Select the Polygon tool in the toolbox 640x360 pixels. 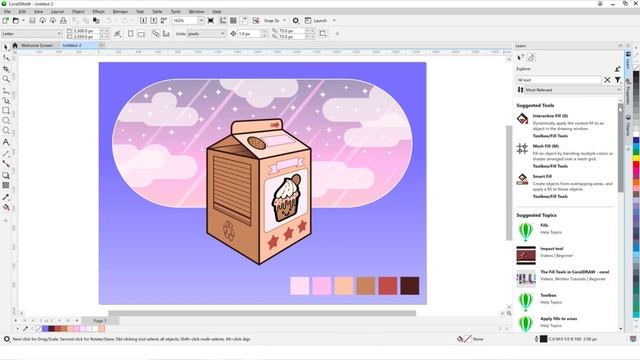click(x=6, y=131)
